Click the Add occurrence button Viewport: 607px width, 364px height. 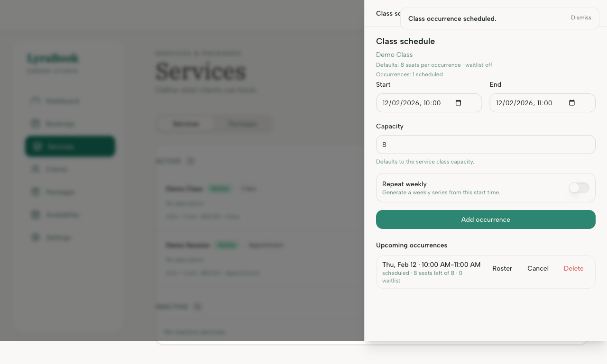[x=486, y=219]
